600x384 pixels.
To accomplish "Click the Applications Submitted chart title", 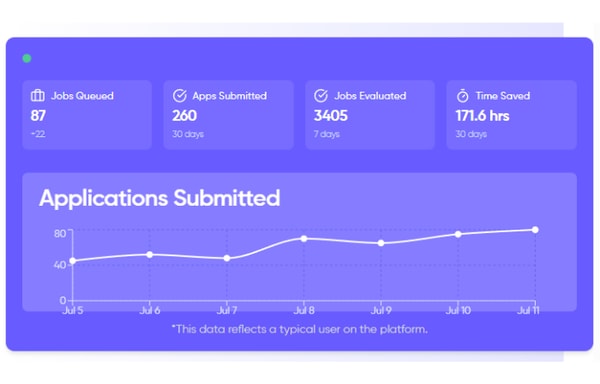I will 160,199.
